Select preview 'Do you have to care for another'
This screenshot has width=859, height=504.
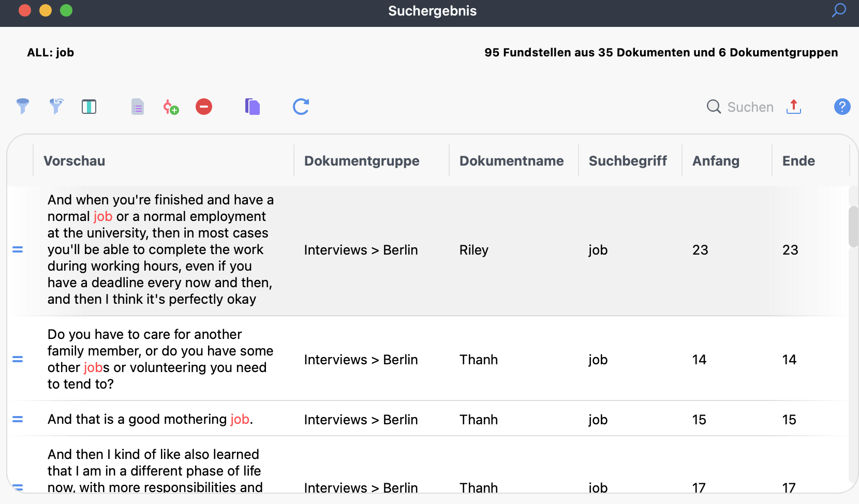pyautogui.click(x=160, y=359)
